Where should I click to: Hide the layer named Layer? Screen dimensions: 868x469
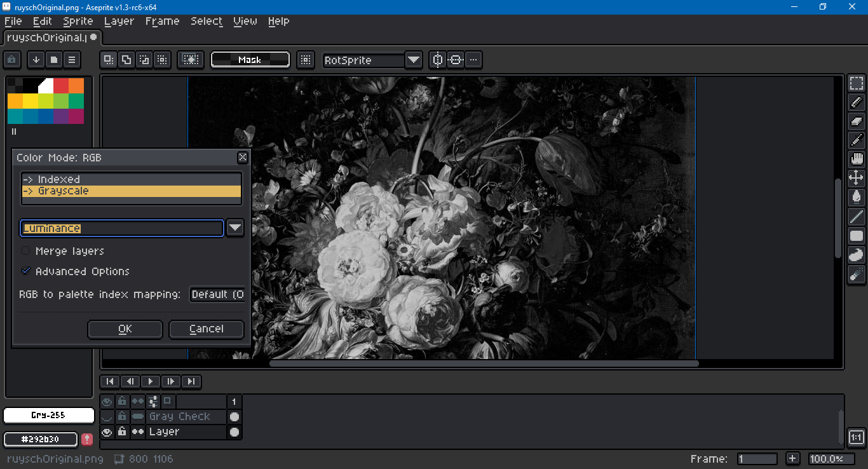point(107,432)
